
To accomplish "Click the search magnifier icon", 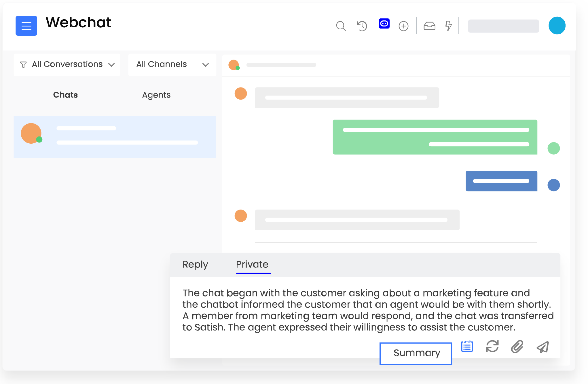I will pyautogui.click(x=341, y=26).
